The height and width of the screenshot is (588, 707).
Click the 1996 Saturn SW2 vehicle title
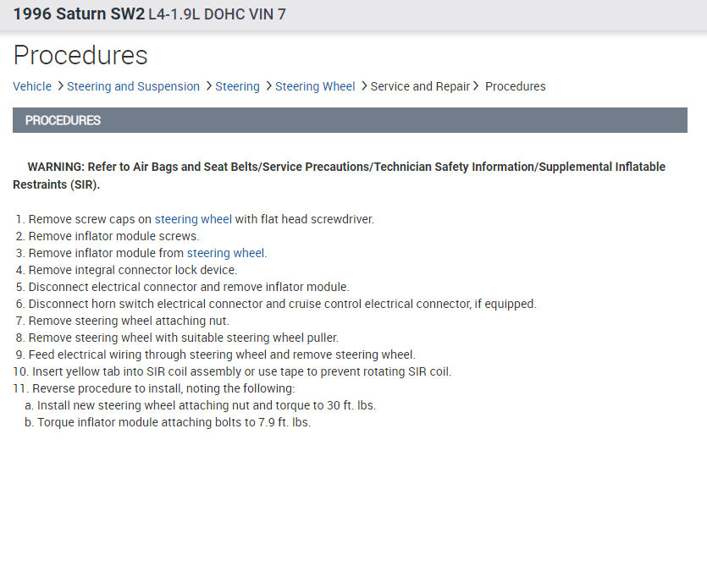[x=79, y=14]
